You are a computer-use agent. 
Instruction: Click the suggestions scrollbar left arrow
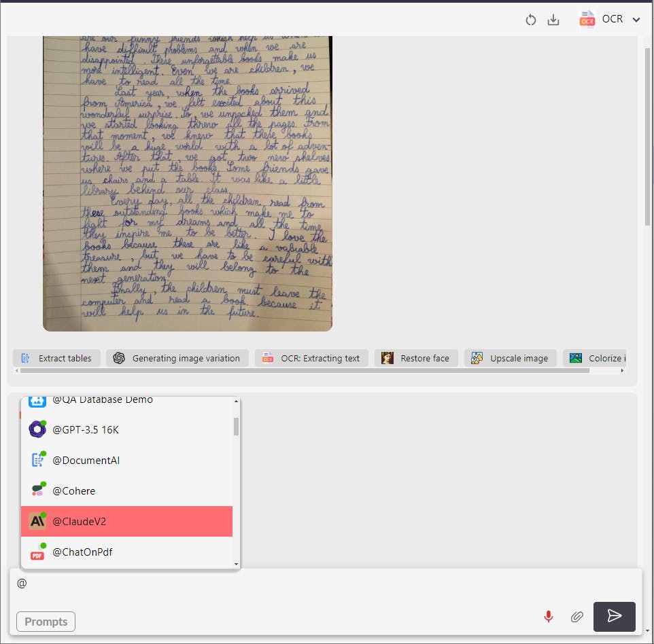(x=17, y=370)
